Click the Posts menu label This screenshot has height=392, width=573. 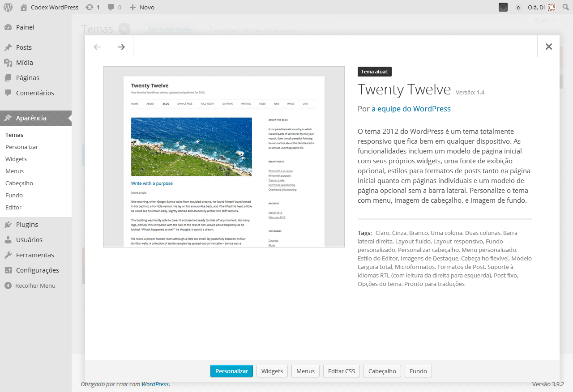(24, 47)
